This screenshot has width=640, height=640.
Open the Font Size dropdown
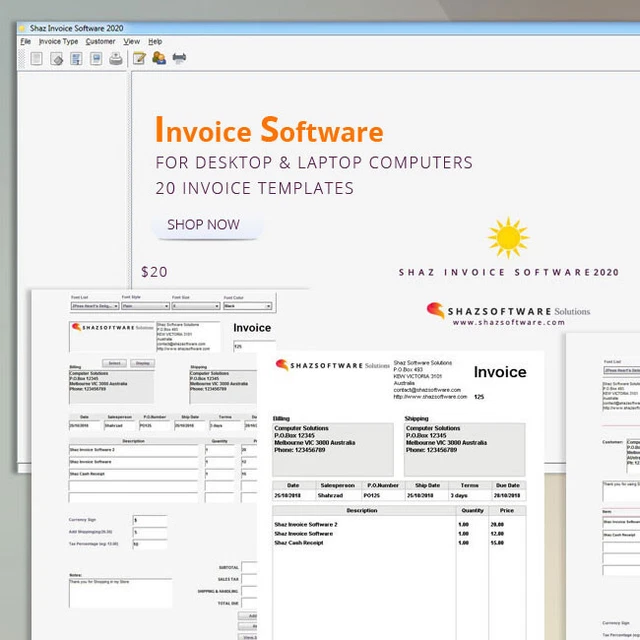pyautogui.click(x=196, y=306)
